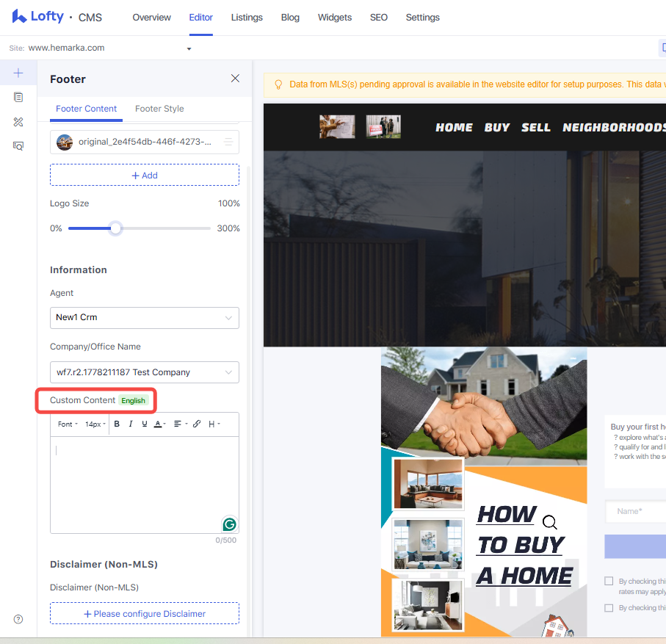Screen dimensions: 666x644
Task: Toggle italic formatting
Action: pos(131,424)
